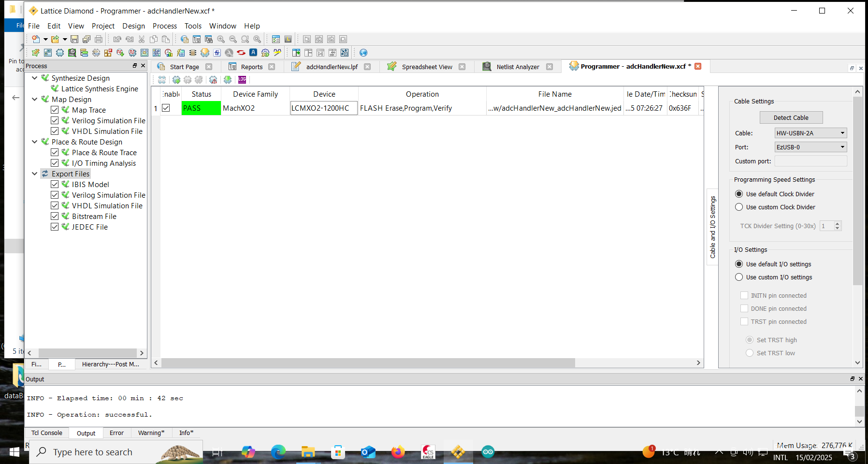Toggle Place & Route Trace checkbox
This screenshot has height=464, width=868.
55,152
